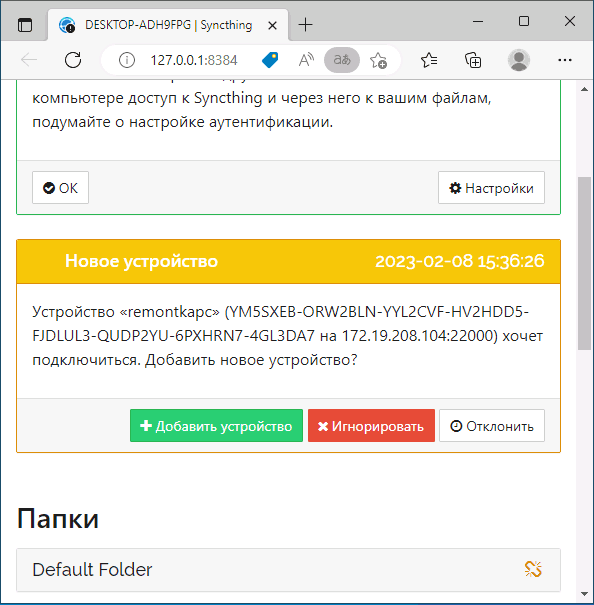Select the DESKTOP-ADH9FPG Syncthing tab
Screen dimensions: 594x605
point(168,25)
